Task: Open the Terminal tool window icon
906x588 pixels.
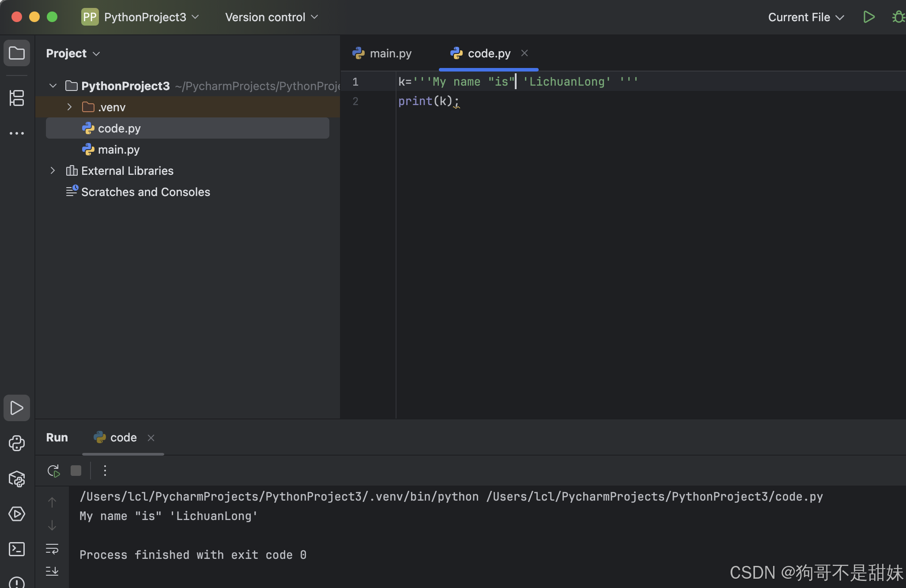Action: click(17, 549)
